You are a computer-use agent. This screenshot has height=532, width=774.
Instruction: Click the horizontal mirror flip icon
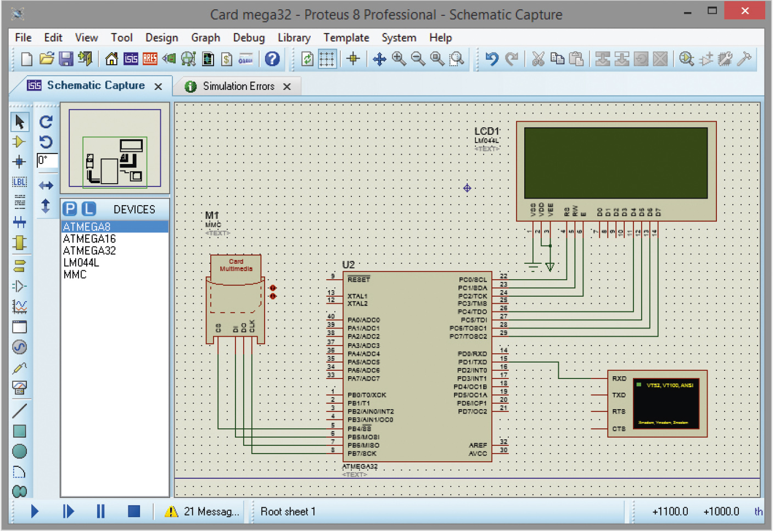(x=46, y=186)
